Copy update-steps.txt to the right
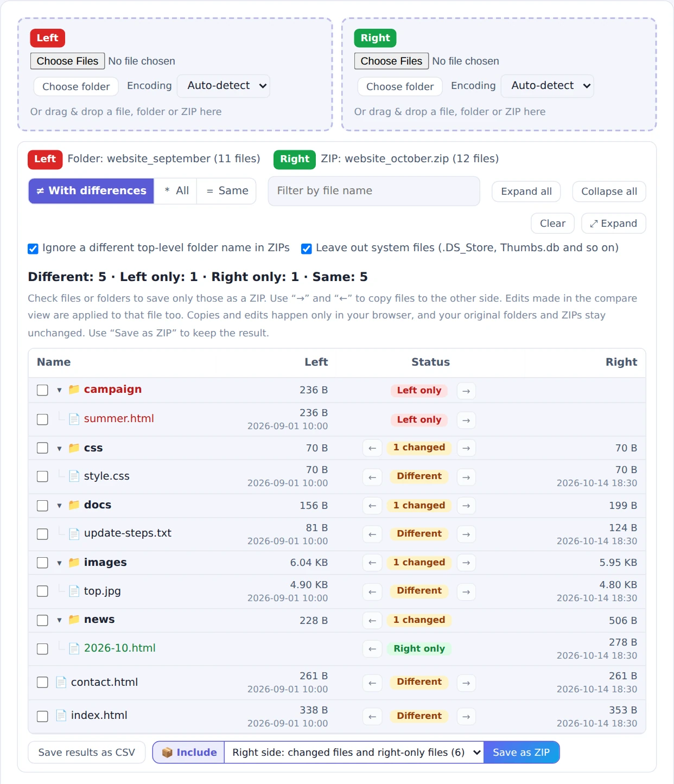This screenshot has height=784, width=674. click(466, 534)
